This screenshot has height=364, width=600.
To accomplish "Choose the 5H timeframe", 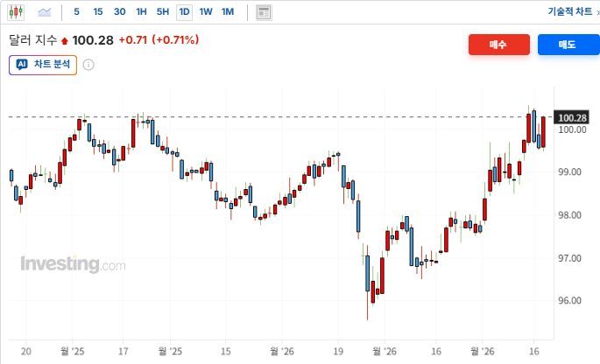I will (x=163, y=12).
